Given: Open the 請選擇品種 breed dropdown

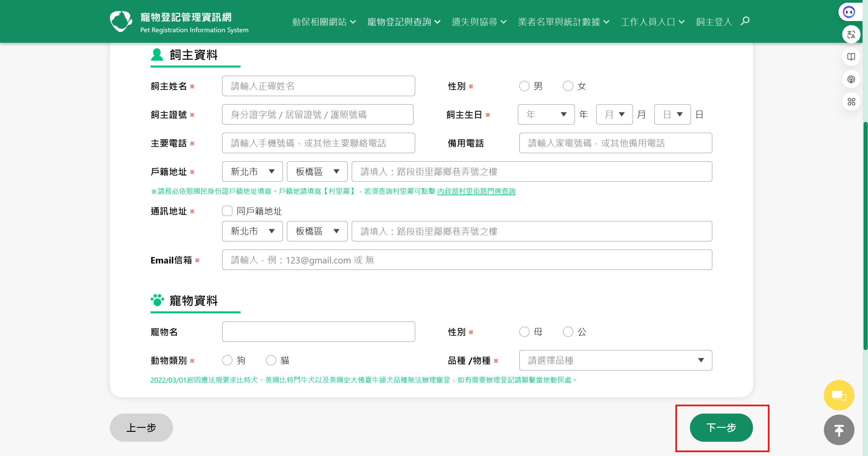Looking at the screenshot, I should 615,360.
